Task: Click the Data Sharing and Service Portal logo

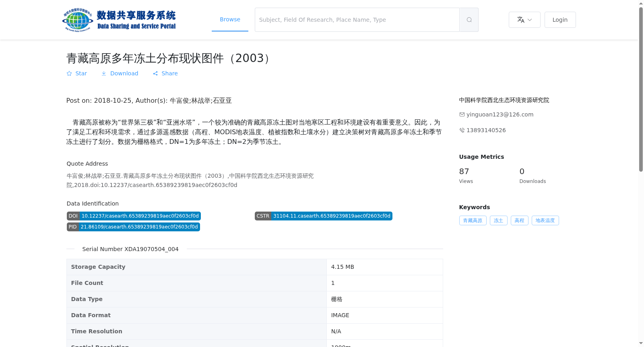Action: click(119, 20)
